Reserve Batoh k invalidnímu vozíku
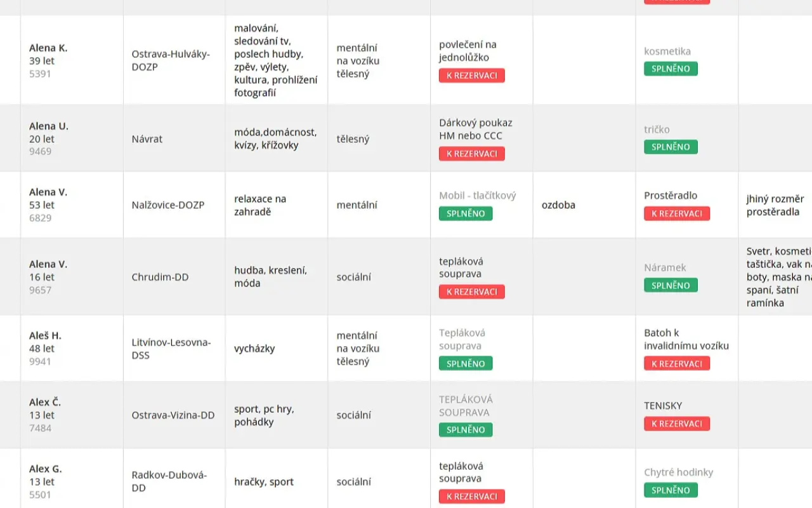This screenshot has width=812, height=508. [x=677, y=363]
